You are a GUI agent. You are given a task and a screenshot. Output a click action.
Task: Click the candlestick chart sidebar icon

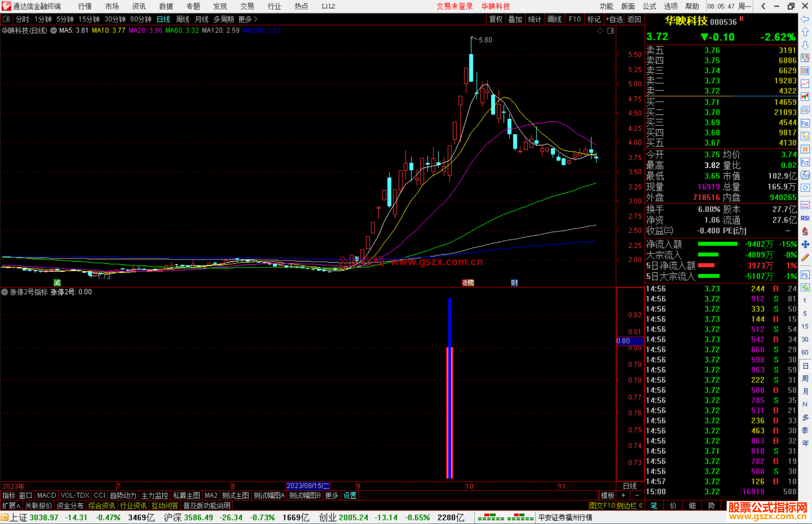click(805, 97)
